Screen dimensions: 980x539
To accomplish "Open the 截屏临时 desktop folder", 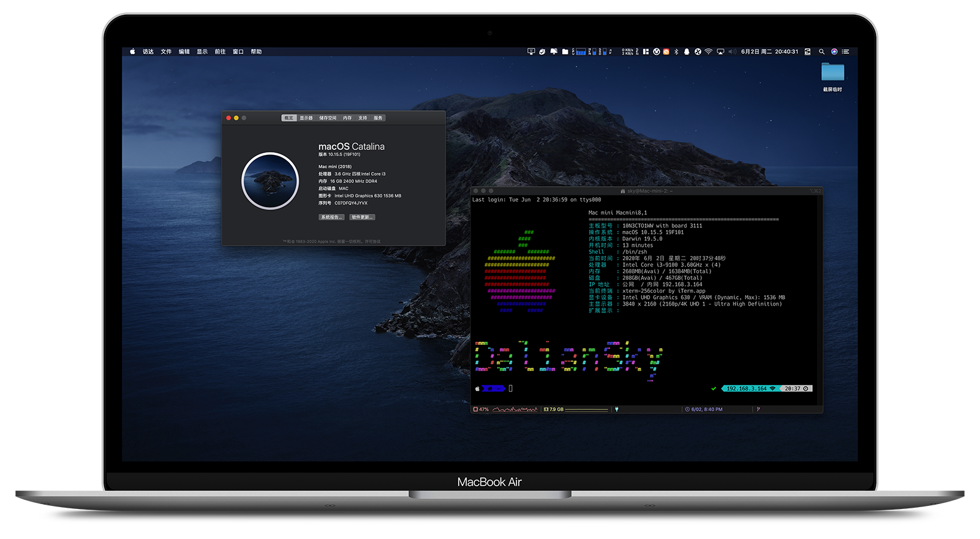I will click(832, 77).
